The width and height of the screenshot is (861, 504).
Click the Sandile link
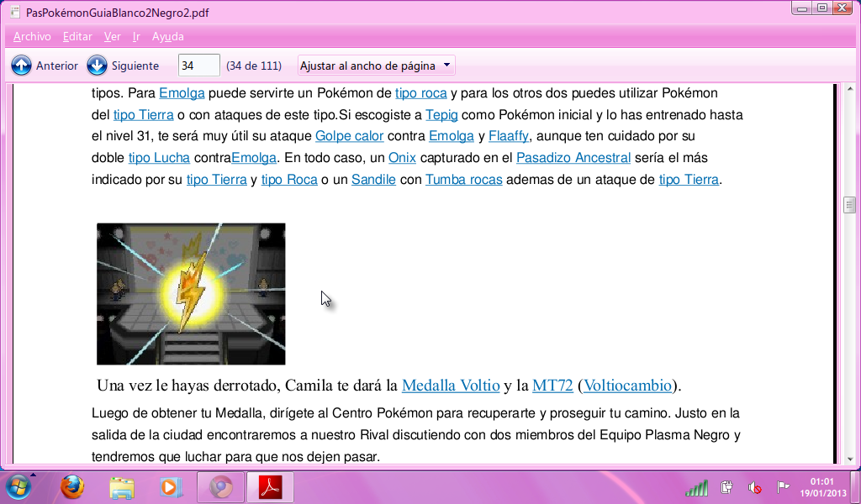373,180
